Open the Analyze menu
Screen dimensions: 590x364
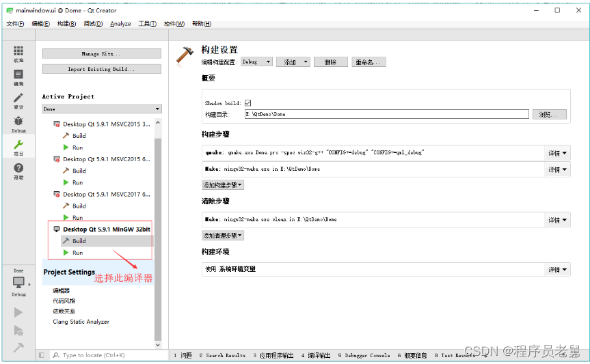click(120, 24)
